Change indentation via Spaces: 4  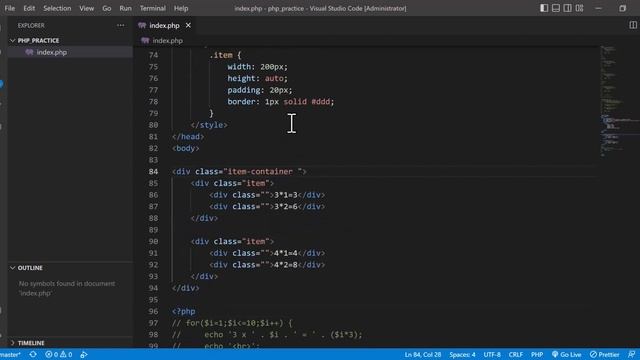[x=462, y=354]
